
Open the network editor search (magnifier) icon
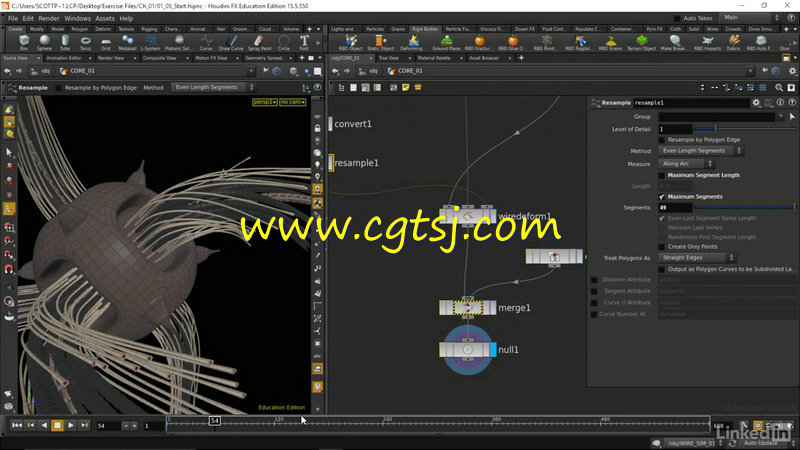779,88
